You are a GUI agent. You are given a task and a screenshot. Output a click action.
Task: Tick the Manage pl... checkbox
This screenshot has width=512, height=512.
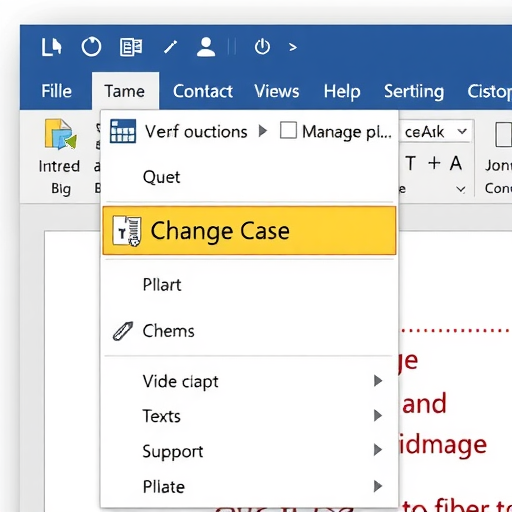click(288, 130)
